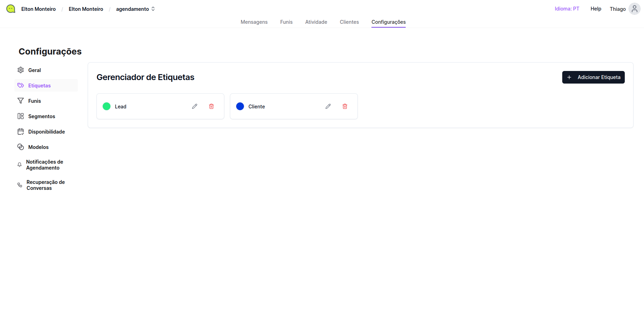Click the Geral gear icon
Screen dimensions: 644x336
click(21, 70)
